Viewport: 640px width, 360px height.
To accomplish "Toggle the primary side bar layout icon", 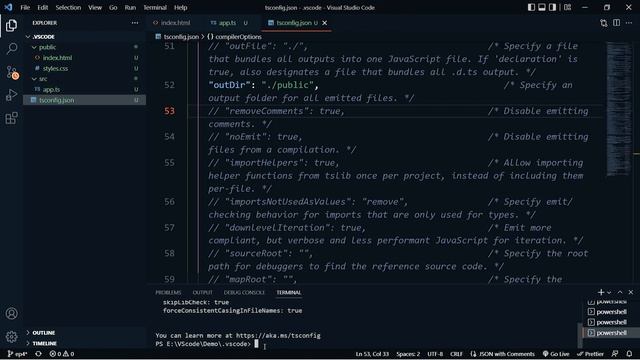I will coord(531,7).
